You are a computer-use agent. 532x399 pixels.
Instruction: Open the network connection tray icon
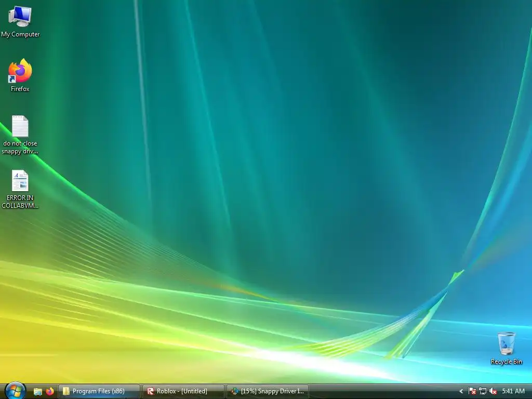483,391
